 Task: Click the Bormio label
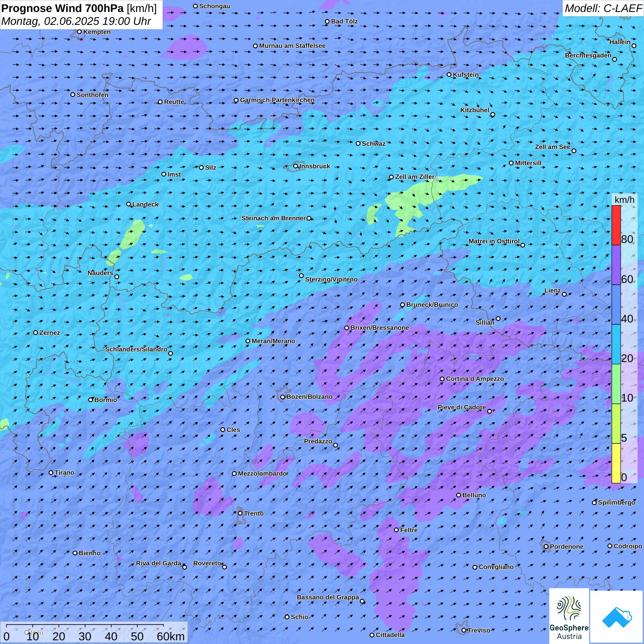[106, 400]
